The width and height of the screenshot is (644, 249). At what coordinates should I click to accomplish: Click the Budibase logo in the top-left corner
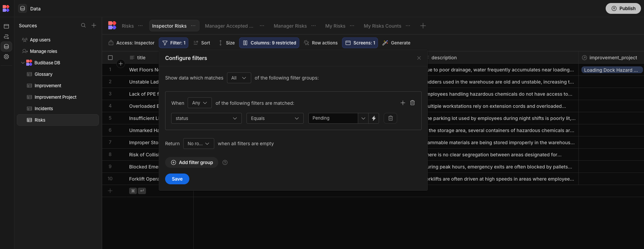pos(6,8)
